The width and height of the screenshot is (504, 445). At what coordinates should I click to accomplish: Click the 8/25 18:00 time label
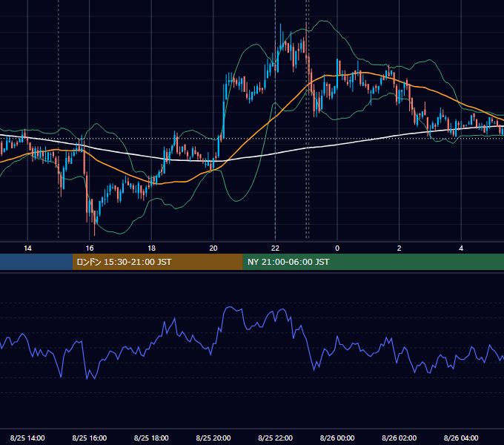pos(151,438)
